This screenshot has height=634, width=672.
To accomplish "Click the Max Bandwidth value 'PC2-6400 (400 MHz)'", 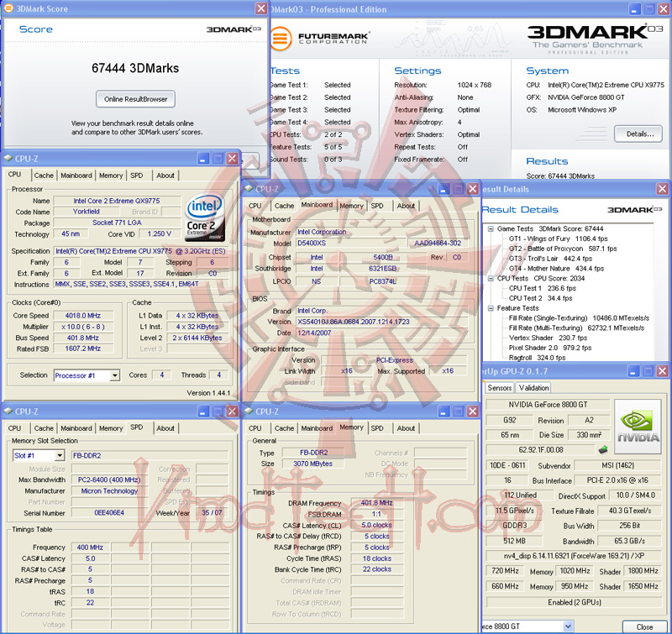I will tap(109, 479).
